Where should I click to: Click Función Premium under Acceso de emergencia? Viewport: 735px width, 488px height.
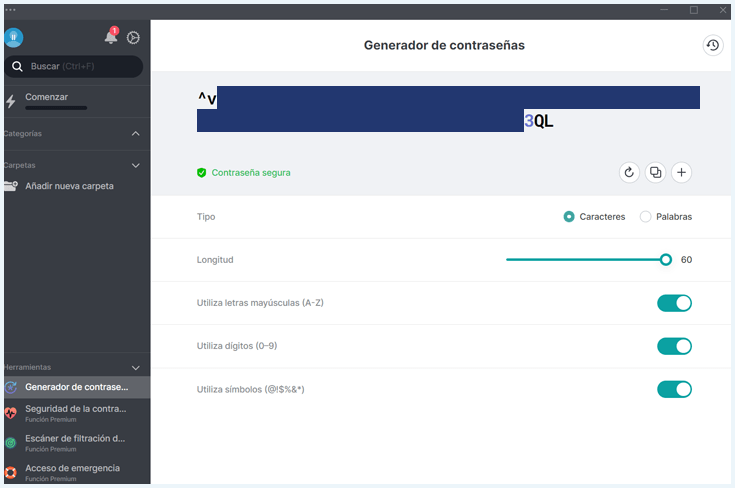coord(51,479)
